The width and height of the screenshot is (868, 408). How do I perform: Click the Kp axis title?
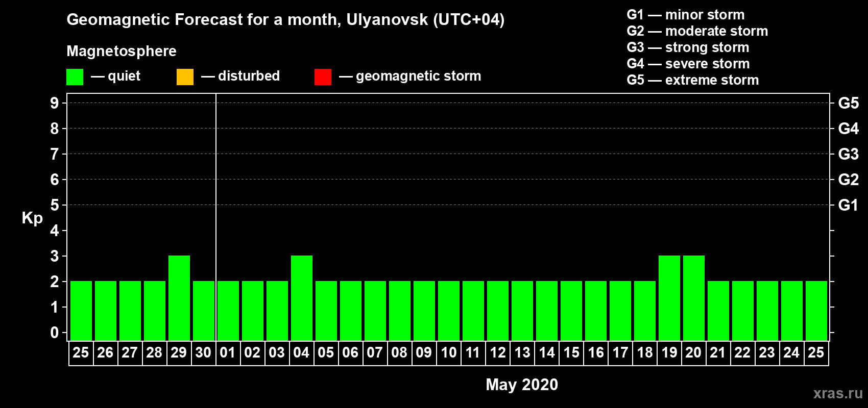coord(32,218)
